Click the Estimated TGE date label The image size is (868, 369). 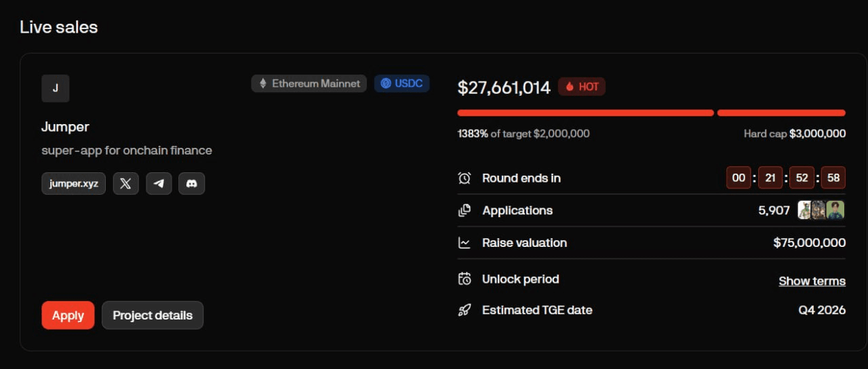click(x=537, y=310)
